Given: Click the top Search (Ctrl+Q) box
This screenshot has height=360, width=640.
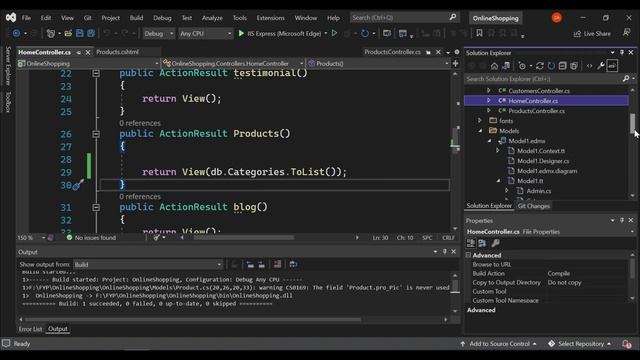Looking at the screenshot, I should tap(404, 18).
